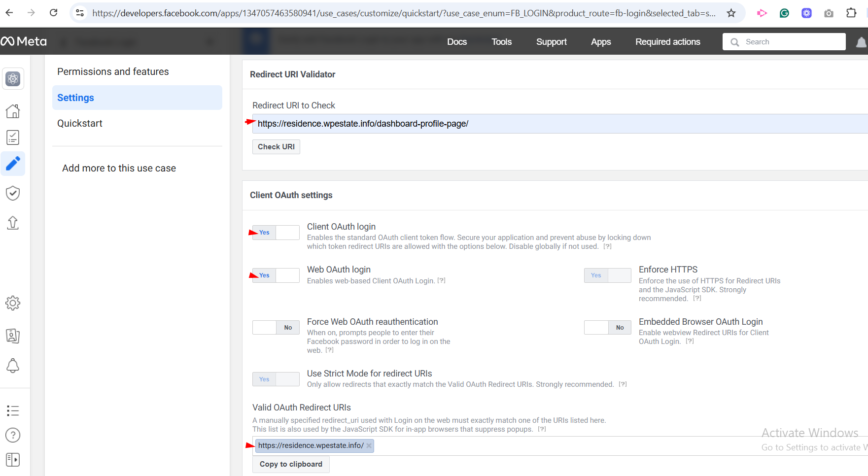This screenshot has width=868, height=476.
Task: Click the Copy to clipboard button
Action: (x=291, y=464)
